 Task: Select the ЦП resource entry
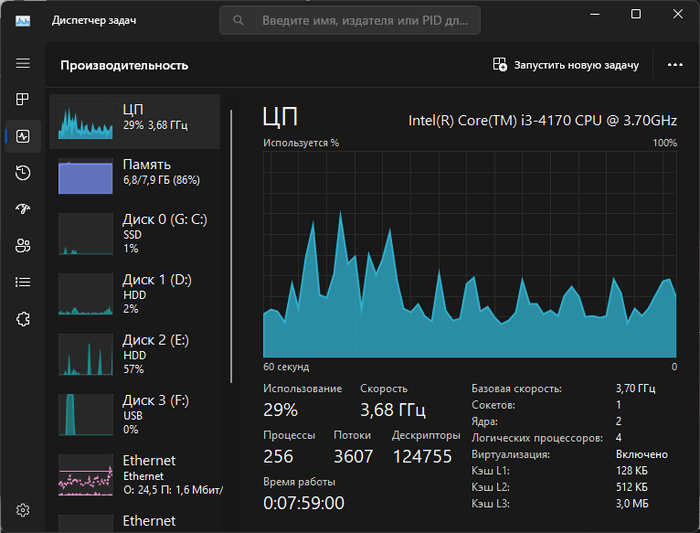click(x=135, y=121)
